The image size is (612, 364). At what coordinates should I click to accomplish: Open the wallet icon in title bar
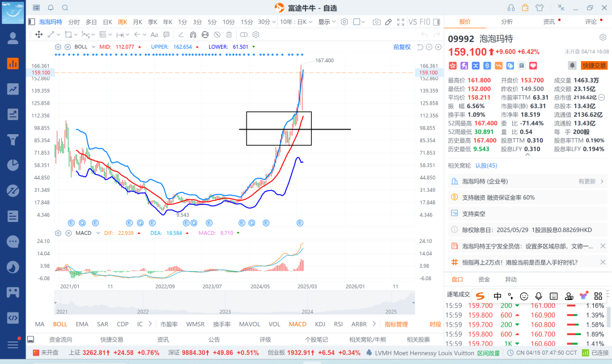click(x=525, y=7)
